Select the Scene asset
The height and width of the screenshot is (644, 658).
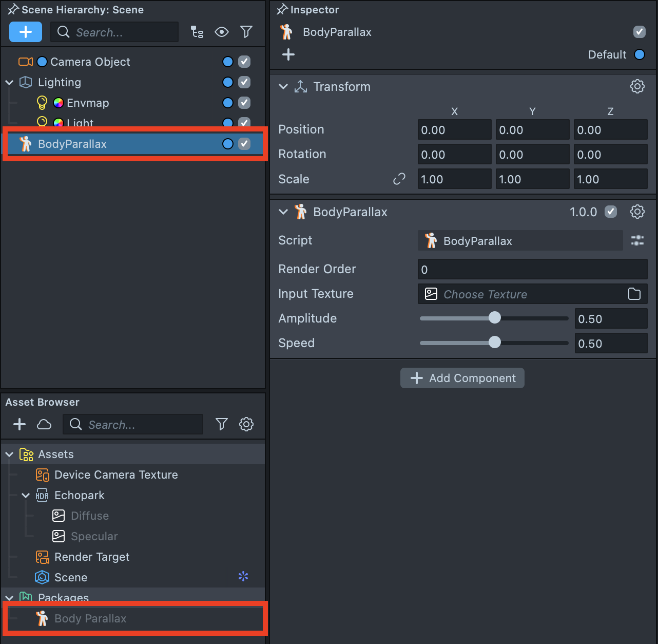click(132, 577)
